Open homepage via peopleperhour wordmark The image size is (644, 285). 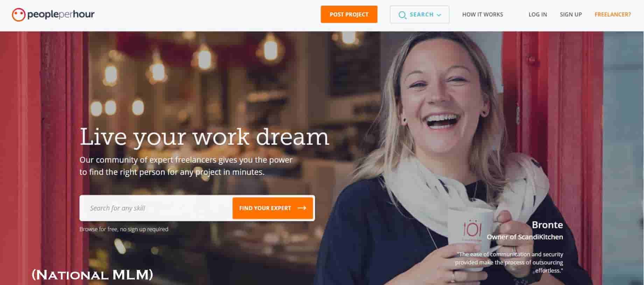pyautogui.click(x=61, y=15)
